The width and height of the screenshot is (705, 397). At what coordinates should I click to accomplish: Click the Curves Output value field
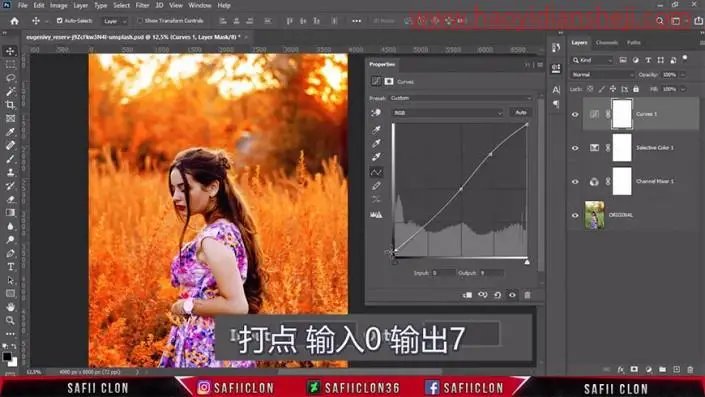[491, 273]
